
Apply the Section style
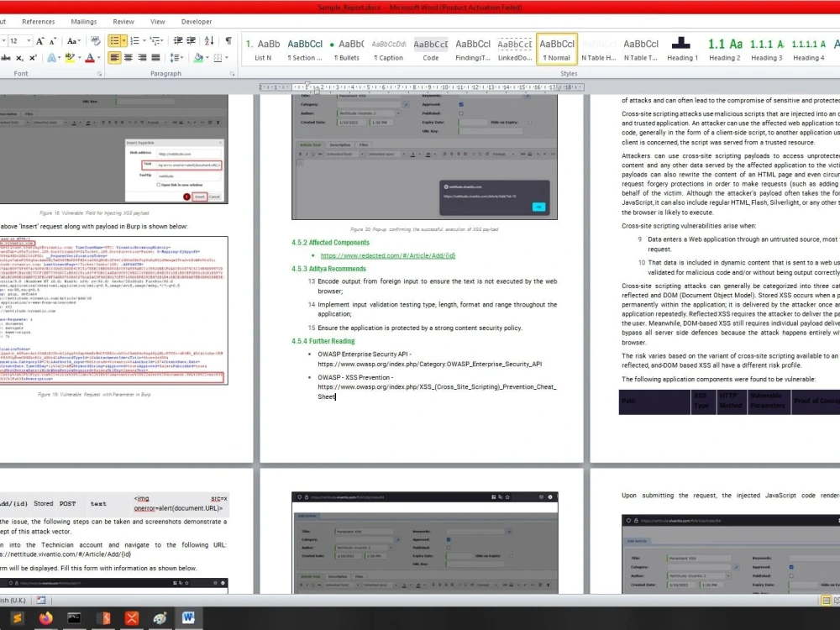click(x=305, y=50)
